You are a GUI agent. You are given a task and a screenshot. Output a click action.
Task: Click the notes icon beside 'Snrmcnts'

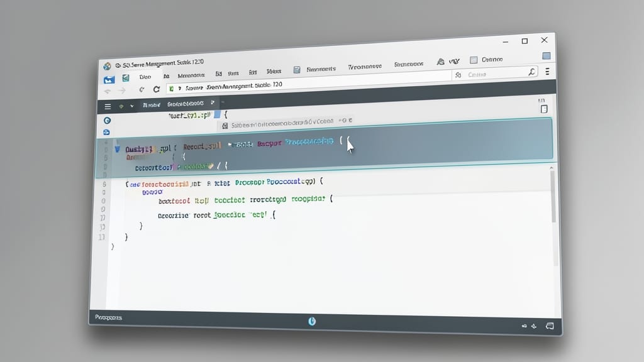(x=297, y=70)
